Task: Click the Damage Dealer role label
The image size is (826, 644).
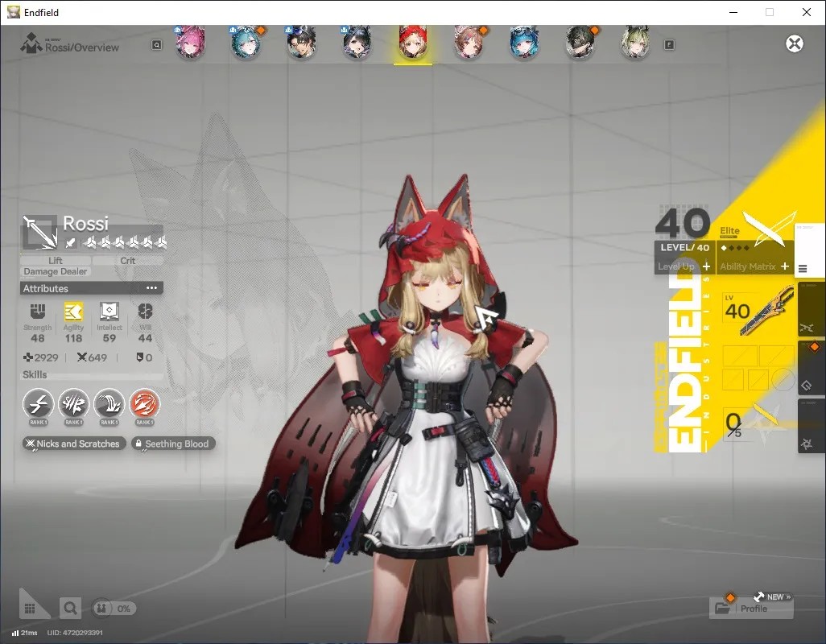Action: pyautogui.click(x=56, y=272)
